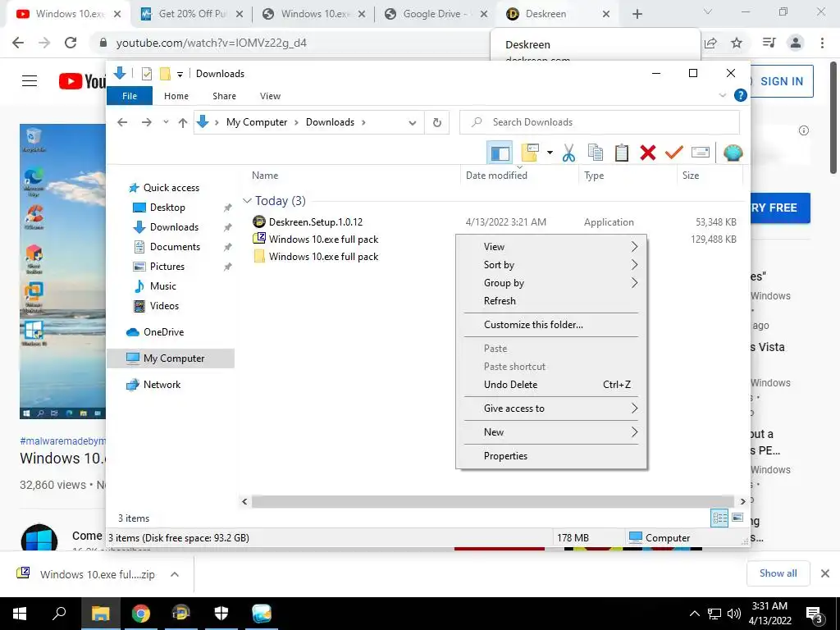Screen dimensions: 840x630
Task: Click the red X Delete icon
Action: tap(648, 153)
